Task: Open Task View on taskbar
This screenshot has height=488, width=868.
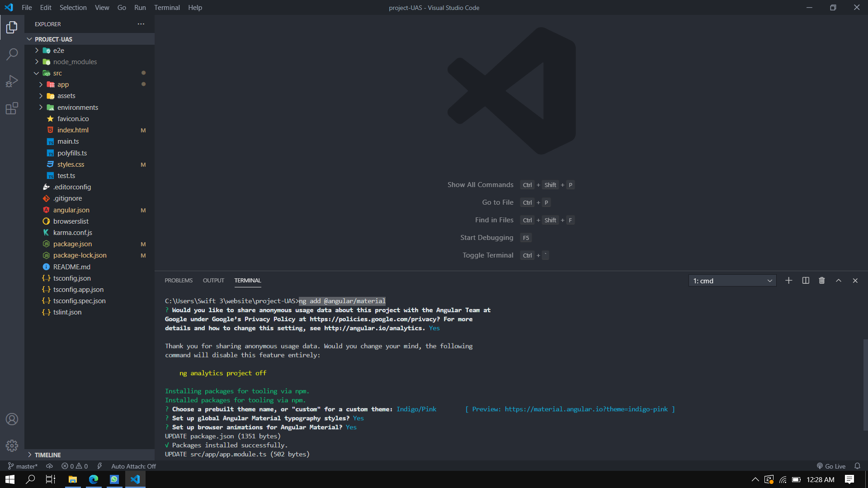Action: (51, 479)
